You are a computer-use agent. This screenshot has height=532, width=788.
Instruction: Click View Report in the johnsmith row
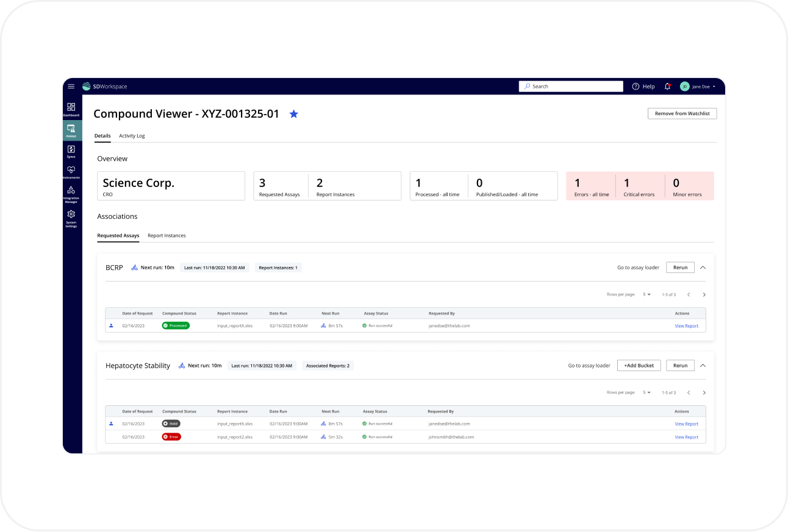tap(686, 437)
